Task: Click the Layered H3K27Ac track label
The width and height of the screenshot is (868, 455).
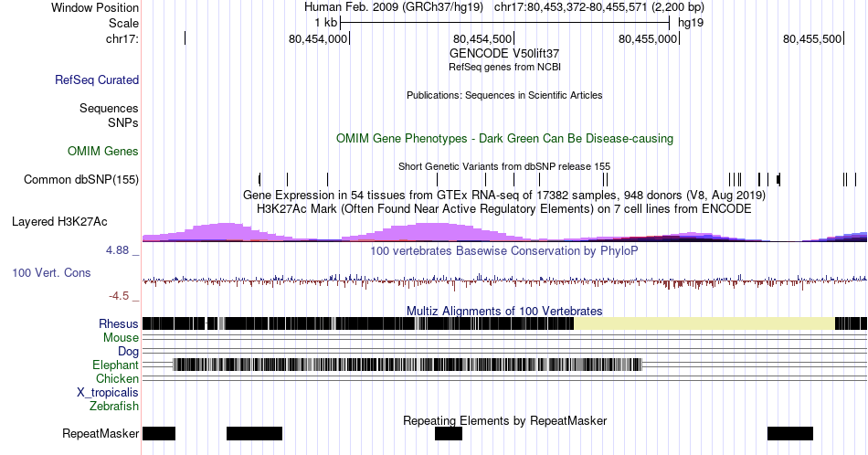Action: point(59,221)
